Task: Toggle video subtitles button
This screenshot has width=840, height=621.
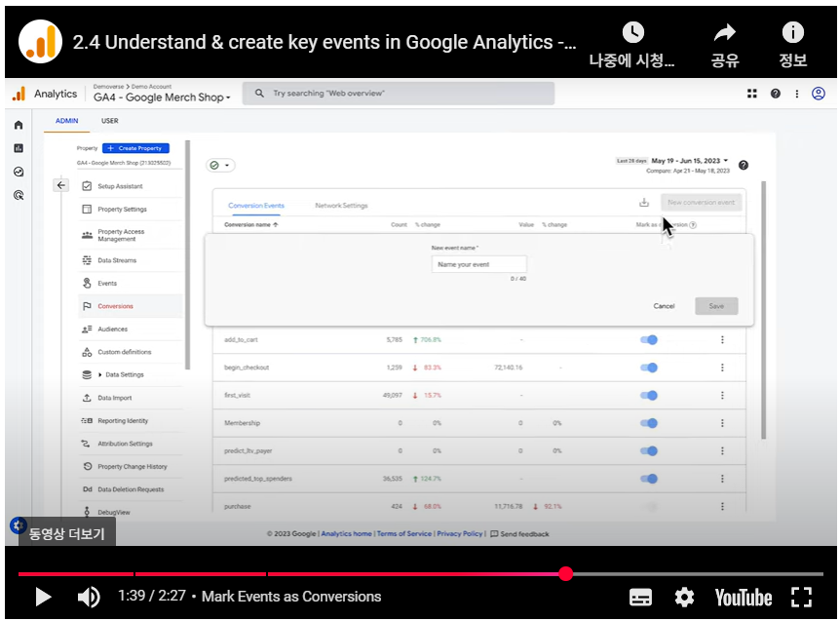Action: [x=640, y=597]
